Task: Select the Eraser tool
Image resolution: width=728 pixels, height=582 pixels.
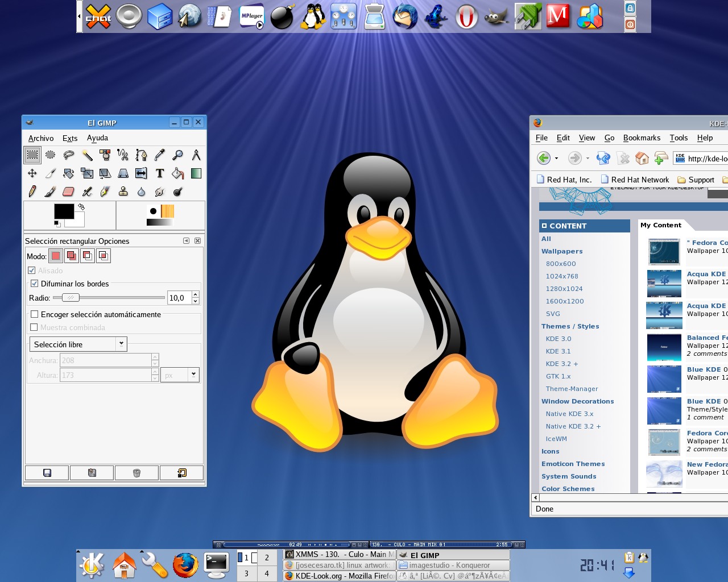Action: 69,192
